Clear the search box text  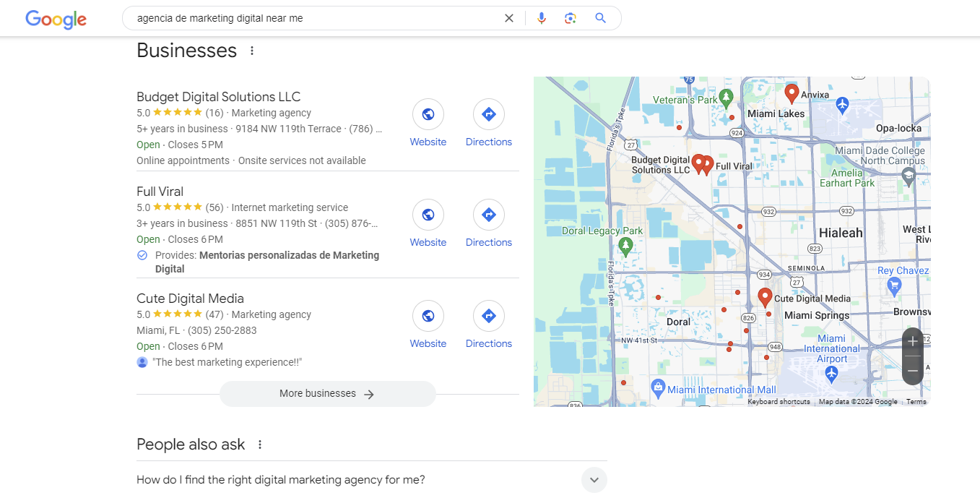tap(509, 18)
